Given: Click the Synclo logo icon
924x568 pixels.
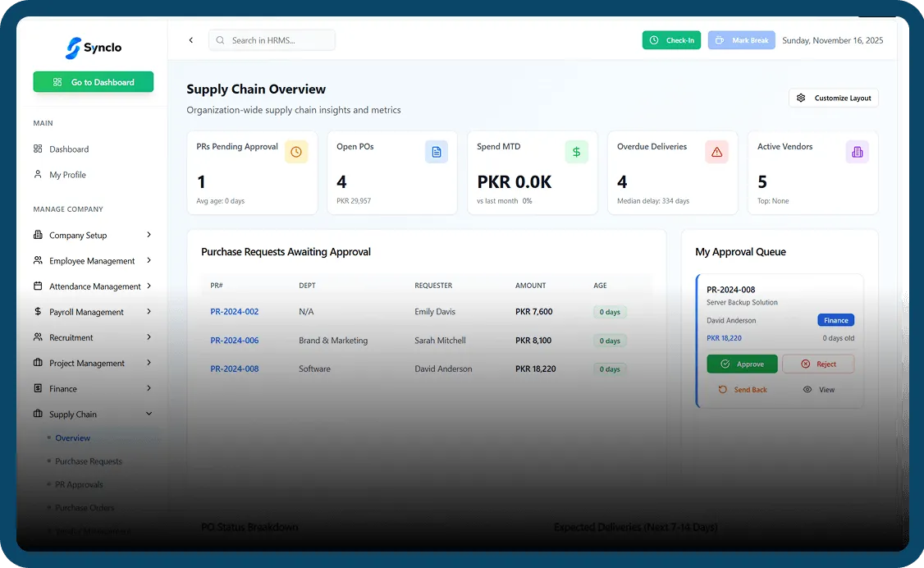Looking at the screenshot, I should point(73,48).
